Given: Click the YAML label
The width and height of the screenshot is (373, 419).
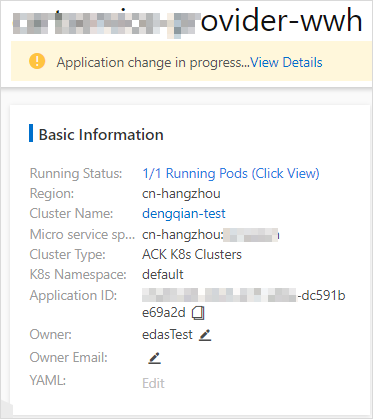Looking at the screenshot, I should 48,380.
